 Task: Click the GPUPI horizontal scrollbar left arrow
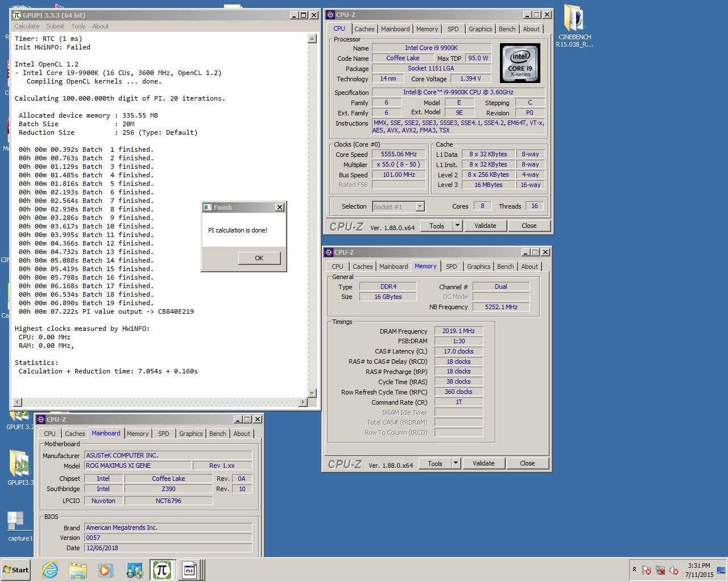pyautogui.click(x=18, y=402)
